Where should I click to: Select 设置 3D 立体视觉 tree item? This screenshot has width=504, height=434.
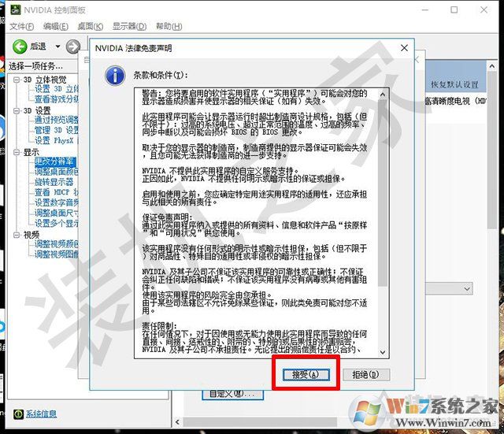(x=56, y=89)
